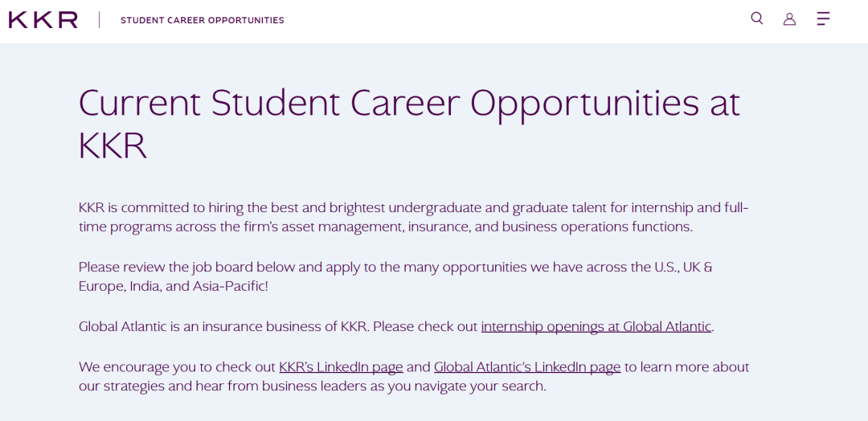Viewport: 868px width, 421px height.
Task: Select the Student Career Opportunities header label
Action: (203, 20)
